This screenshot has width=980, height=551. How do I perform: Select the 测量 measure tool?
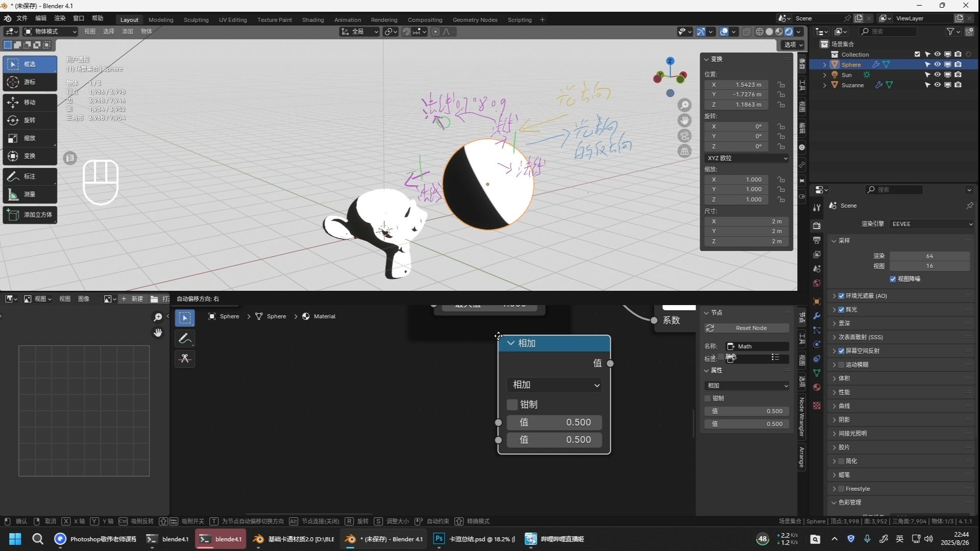coord(30,194)
